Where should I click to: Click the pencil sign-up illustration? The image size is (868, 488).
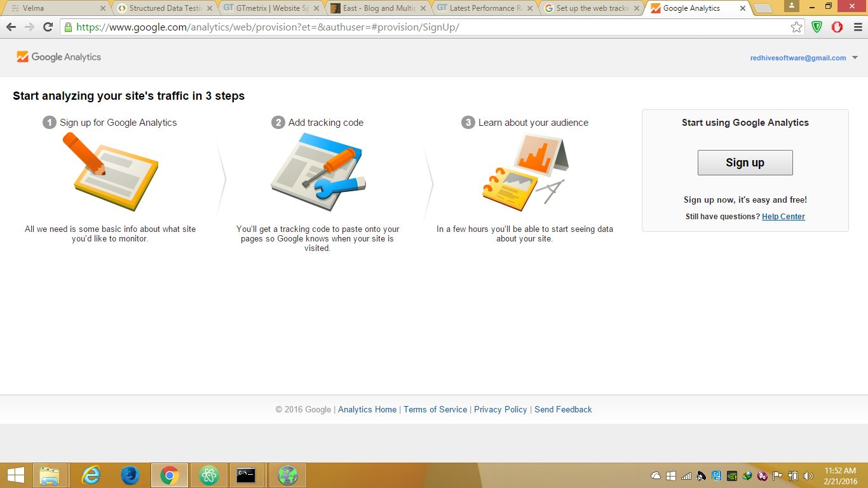tap(110, 172)
